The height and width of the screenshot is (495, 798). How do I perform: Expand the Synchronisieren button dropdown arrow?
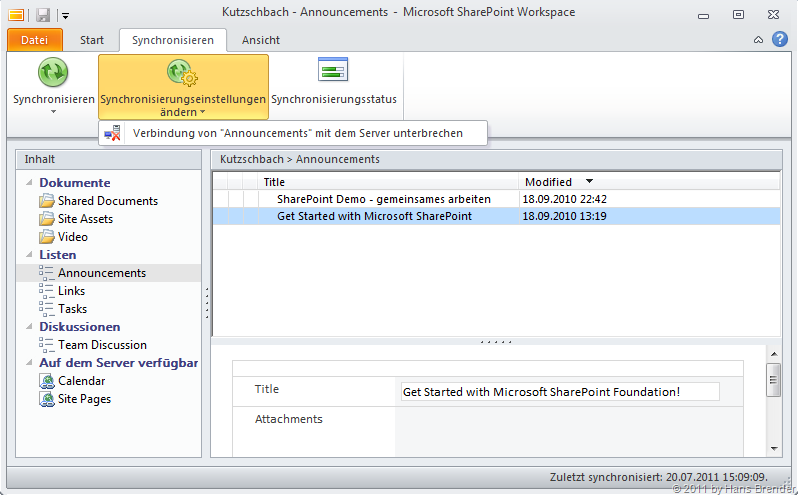click(53, 112)
